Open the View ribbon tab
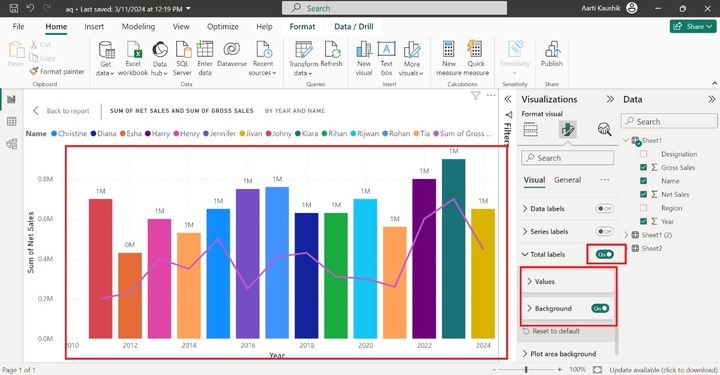Image resolution: width=720 pixels, height=375 pixels. tap(181, 27)
